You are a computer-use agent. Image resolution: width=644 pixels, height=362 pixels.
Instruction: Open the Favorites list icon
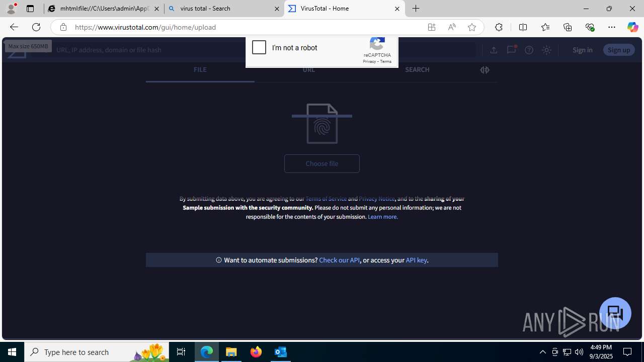click(x=545, y=27)
